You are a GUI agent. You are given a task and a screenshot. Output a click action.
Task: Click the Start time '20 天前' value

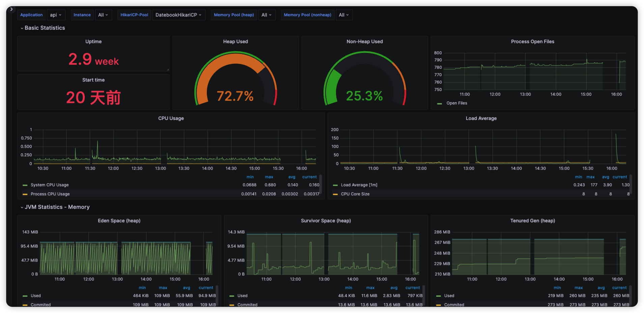[93, 98]
